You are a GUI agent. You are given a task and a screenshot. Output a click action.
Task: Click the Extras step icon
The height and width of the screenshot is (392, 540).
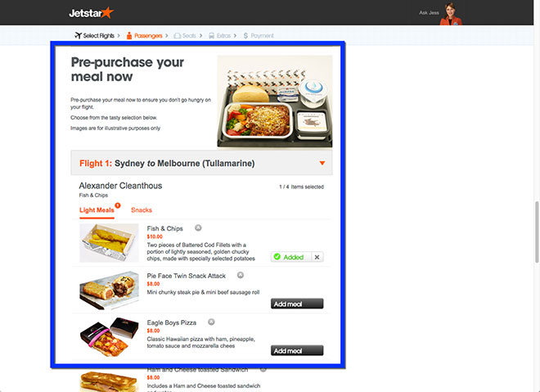tap(211, 36)
